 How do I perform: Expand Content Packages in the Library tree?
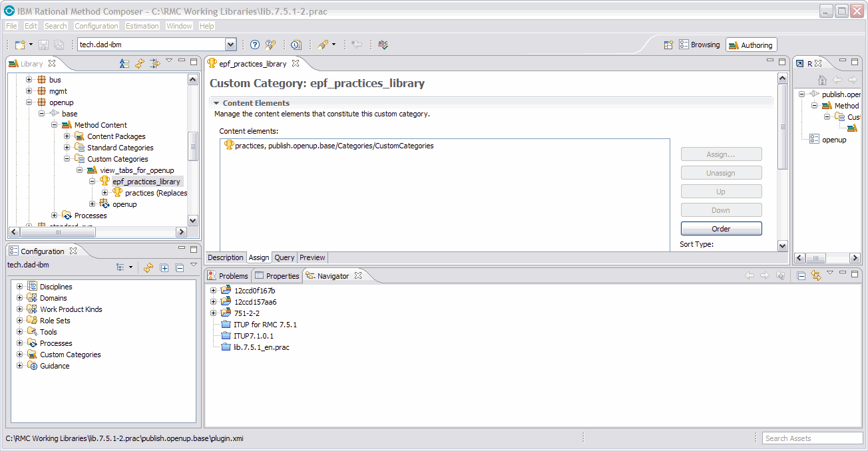[x=67, y=136]
